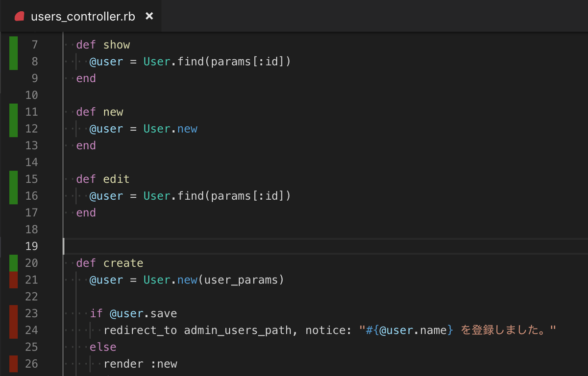
Task: Click 'if @user.save' on line 23
Action: tap(133, 313)
